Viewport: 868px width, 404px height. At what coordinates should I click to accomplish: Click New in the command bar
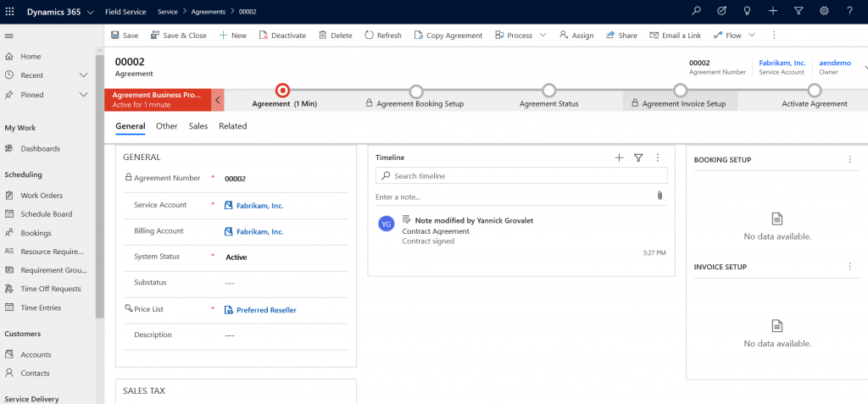pyautogui.click(x=232, y=36)
